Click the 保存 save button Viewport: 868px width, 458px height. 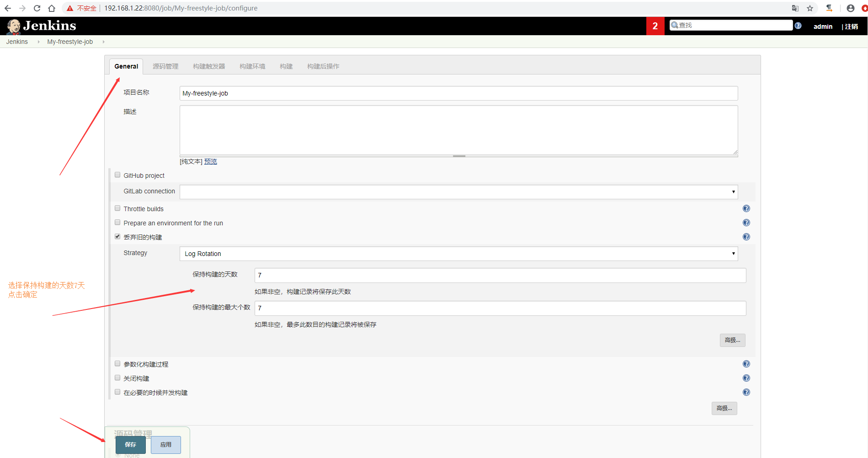click(x=131, y=445)
